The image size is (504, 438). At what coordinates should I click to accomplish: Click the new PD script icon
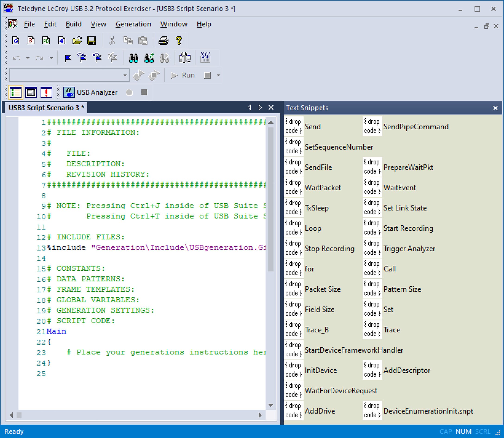click(46, 41)
